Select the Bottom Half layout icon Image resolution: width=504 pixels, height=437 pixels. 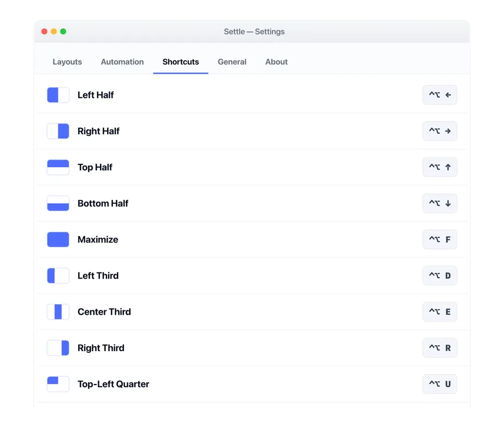pyautogui.click(x=58, y=203)
